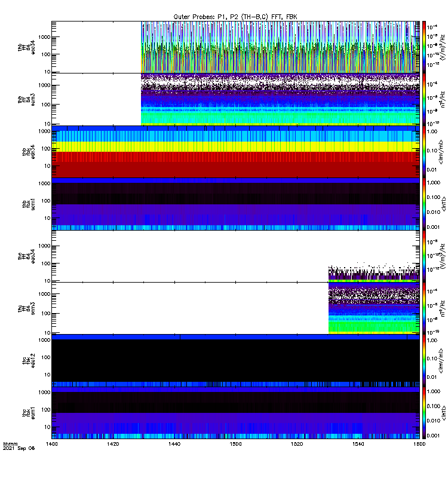
Task: Click "1.00" on the thb edc34 colorbar scale
Action: click(x=432, y=131)
